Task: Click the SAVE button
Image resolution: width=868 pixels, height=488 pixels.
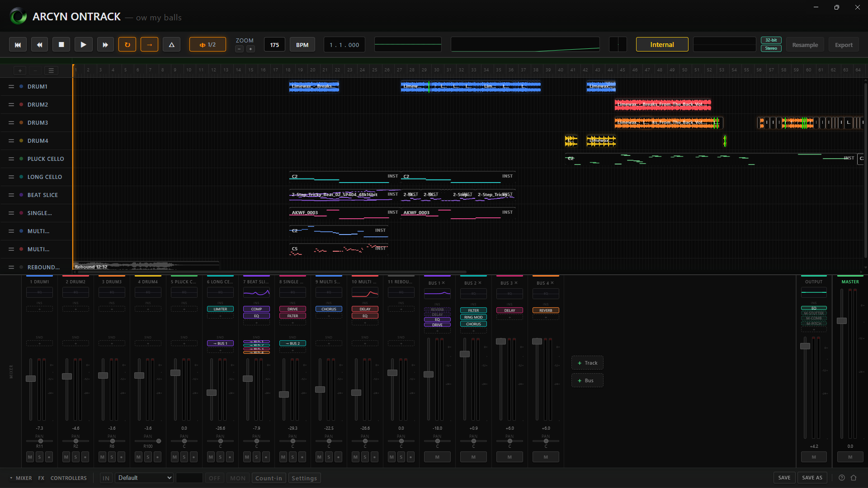Action: pyautogui.click(x=784, y=478)
